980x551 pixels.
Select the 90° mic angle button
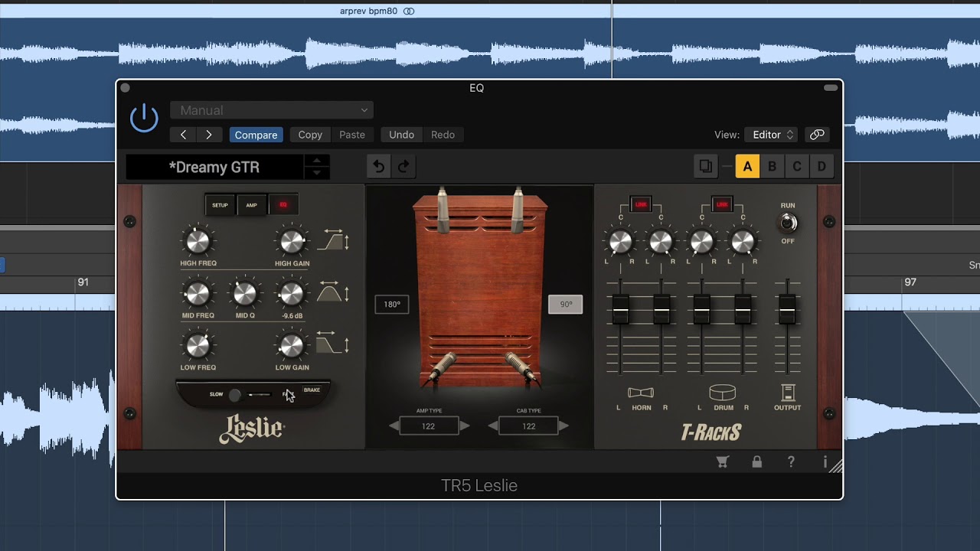[566, 305]
